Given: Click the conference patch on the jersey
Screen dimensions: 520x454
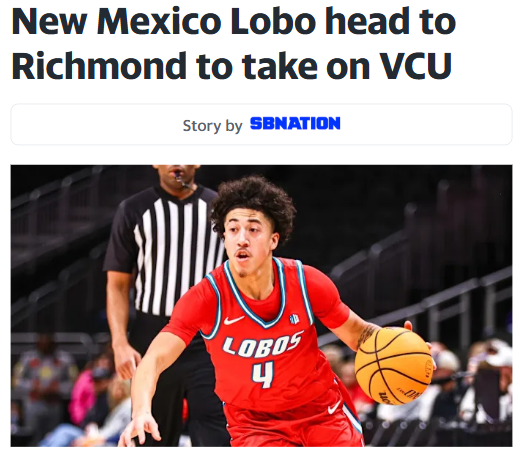Looking at the screenshot, I should (294, 319).
